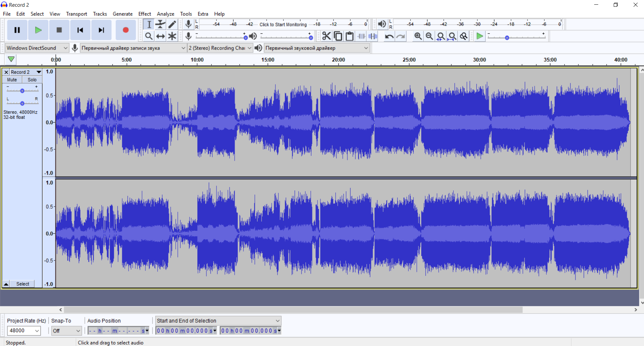Click the Paste clipboard icon

pyautogui.click(x=349, y=36)
